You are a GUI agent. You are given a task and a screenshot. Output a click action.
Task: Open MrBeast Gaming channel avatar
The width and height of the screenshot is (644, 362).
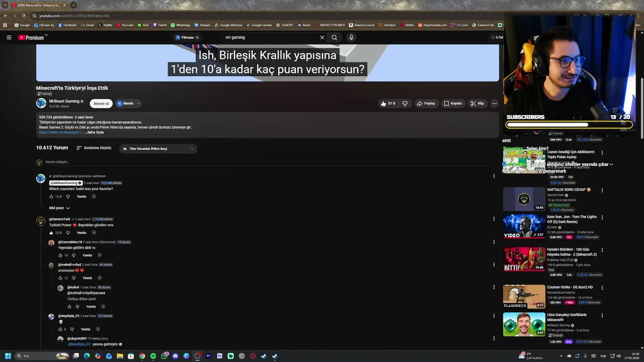tap(41, 103)
